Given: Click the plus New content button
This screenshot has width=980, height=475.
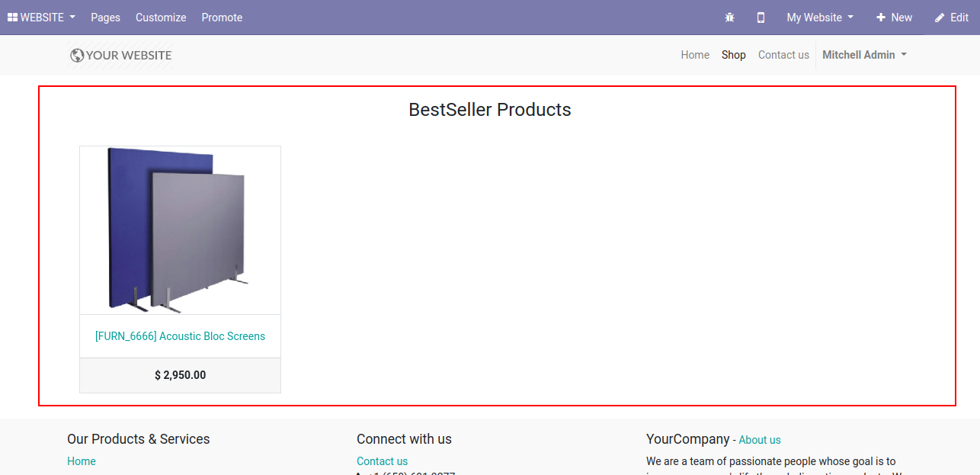Looking at the screenshot, I should (894, 18).
